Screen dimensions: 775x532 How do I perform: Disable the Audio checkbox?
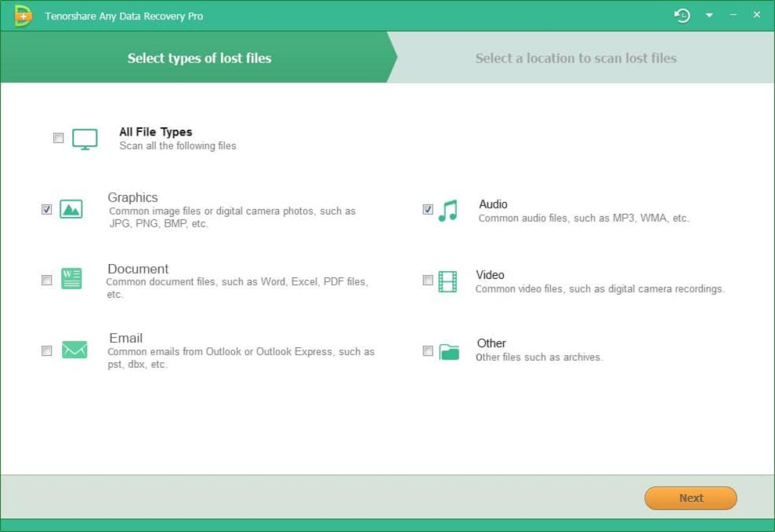pos(428,209)
